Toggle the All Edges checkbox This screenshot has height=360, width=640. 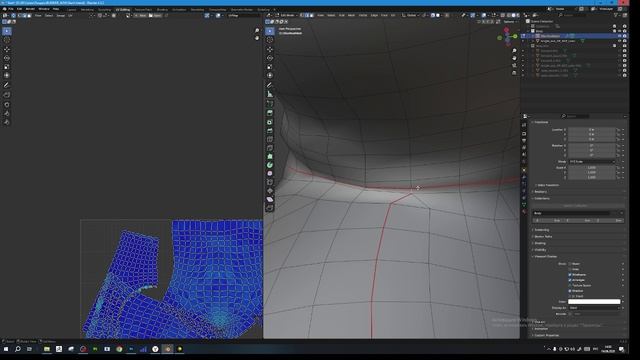coord(570,280)
